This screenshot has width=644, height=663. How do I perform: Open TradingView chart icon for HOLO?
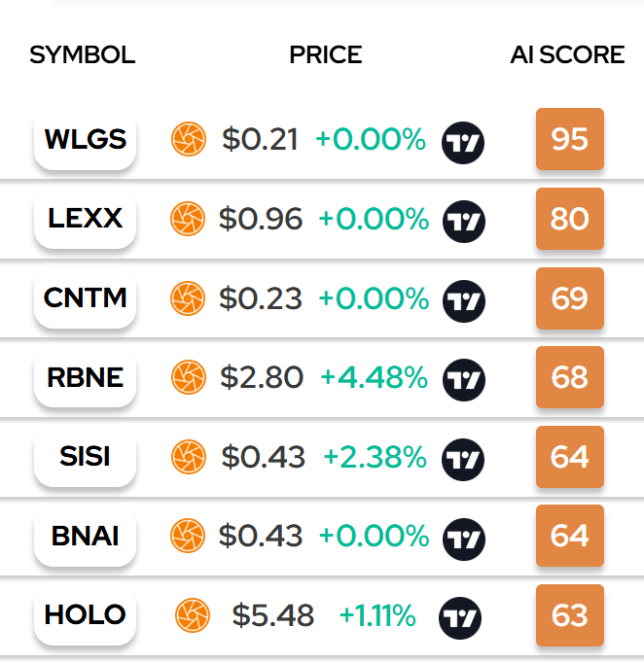(460, 618)
